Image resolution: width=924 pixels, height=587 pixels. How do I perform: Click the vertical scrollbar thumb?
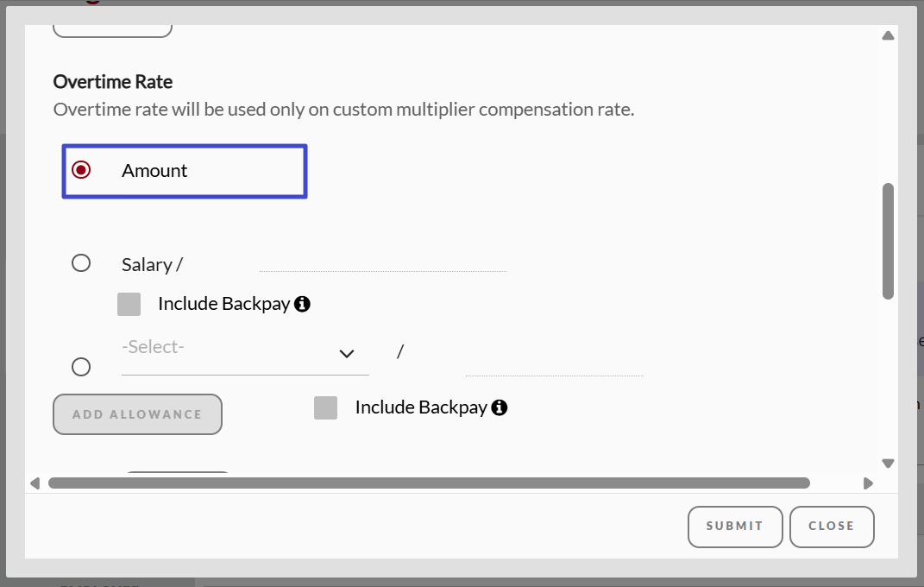(x=888, y=242)
